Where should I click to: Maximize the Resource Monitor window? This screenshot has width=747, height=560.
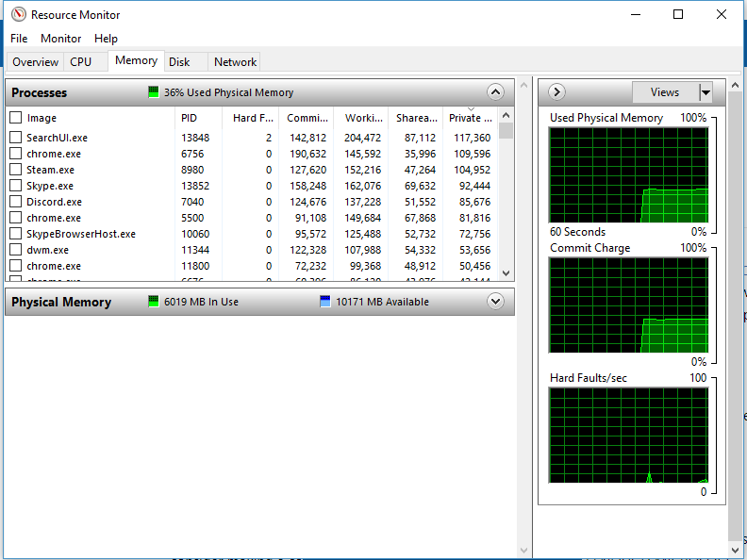[678, 14]
